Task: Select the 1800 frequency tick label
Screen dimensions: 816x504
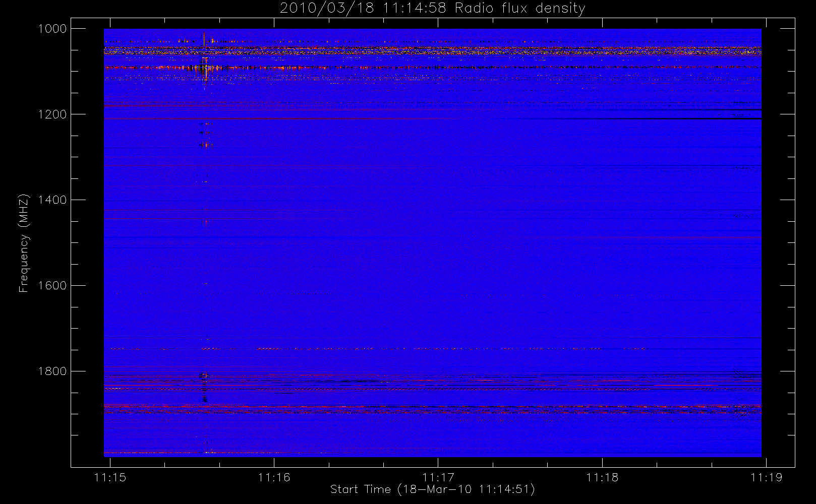Action: click(52, 371)
